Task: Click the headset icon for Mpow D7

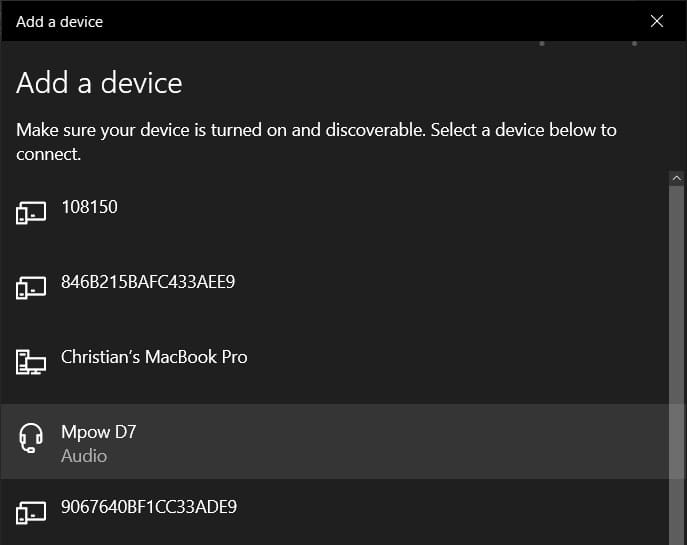Action: [x=31, y=438]
